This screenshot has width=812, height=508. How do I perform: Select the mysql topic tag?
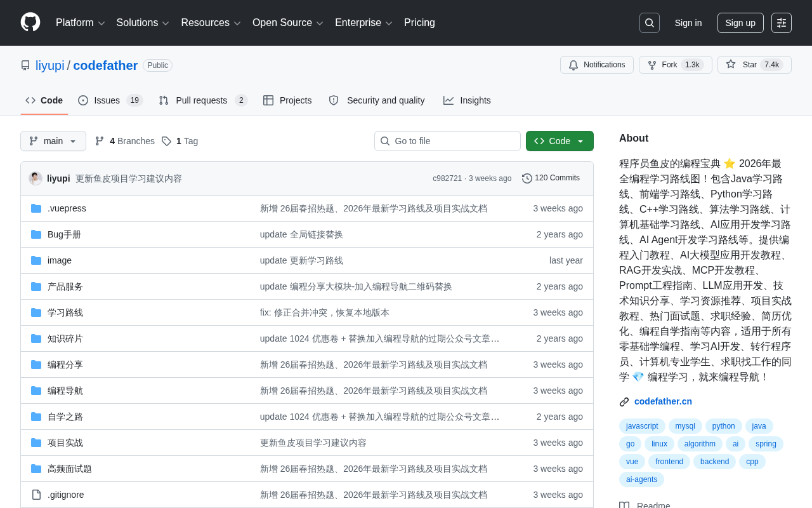[685, 426]
